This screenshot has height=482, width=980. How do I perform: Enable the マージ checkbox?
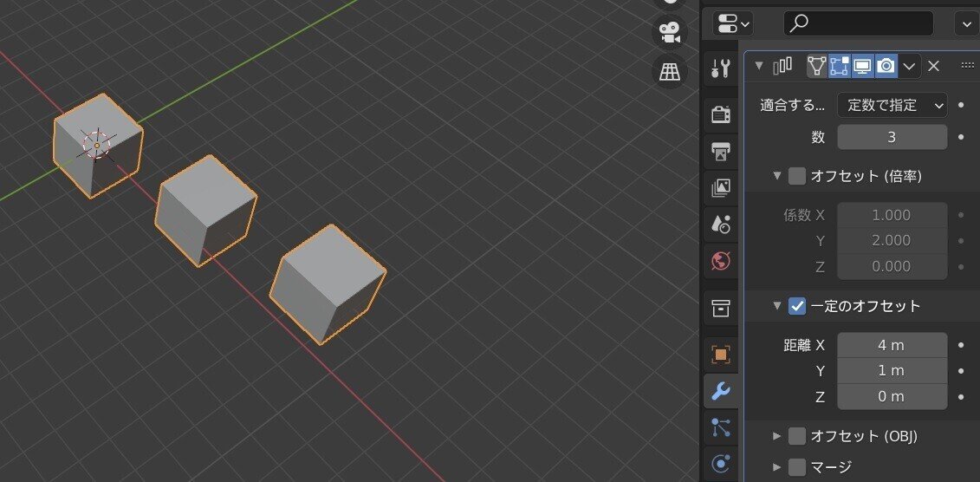[x=797, y=466]
